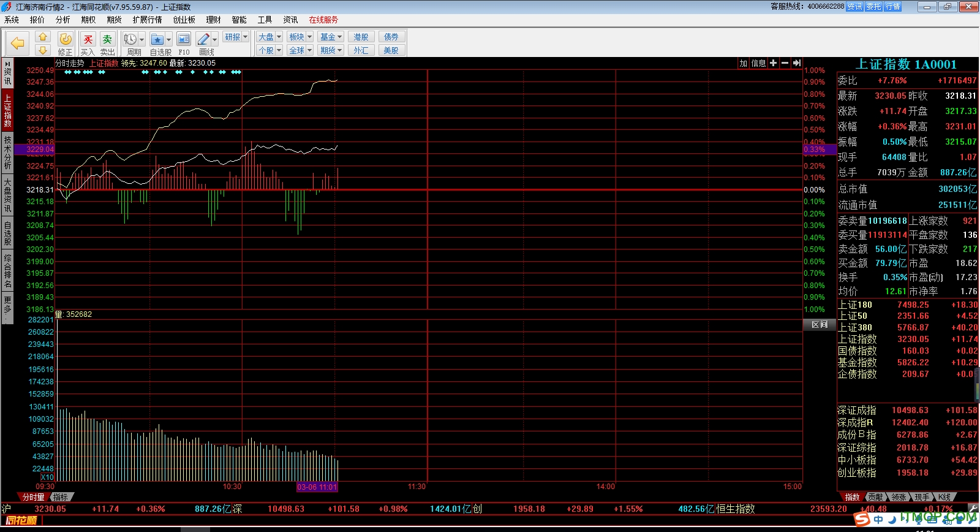Image resolution: width=980 pixels, height=532 pixels.
Task: Collapse the left sidebar with arrow toggle
Action: (7, 64)
